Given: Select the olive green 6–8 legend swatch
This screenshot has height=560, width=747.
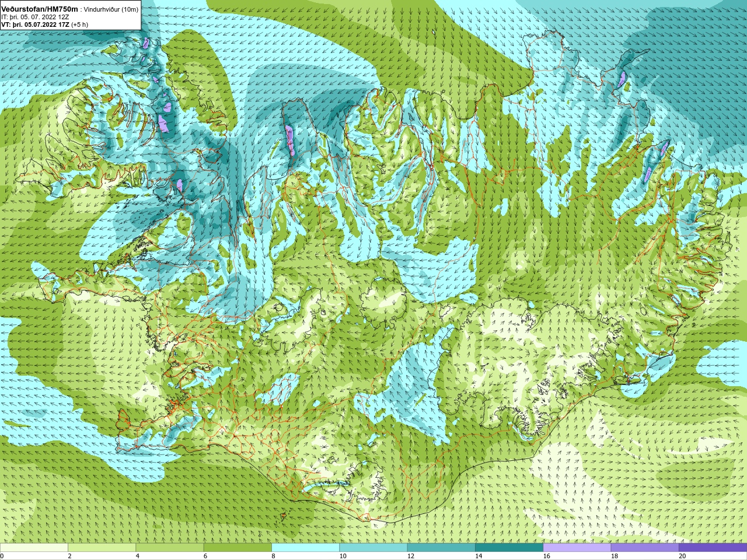Looking at the screenshot, I should point(238,548).
